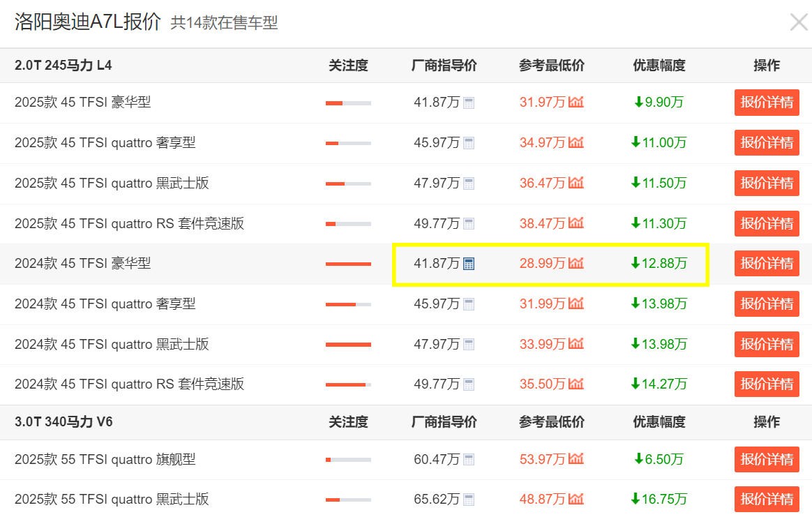
Task: Click attention bar for 2024款 45 TFSI 豪华型
Action: tap(349, 264)
